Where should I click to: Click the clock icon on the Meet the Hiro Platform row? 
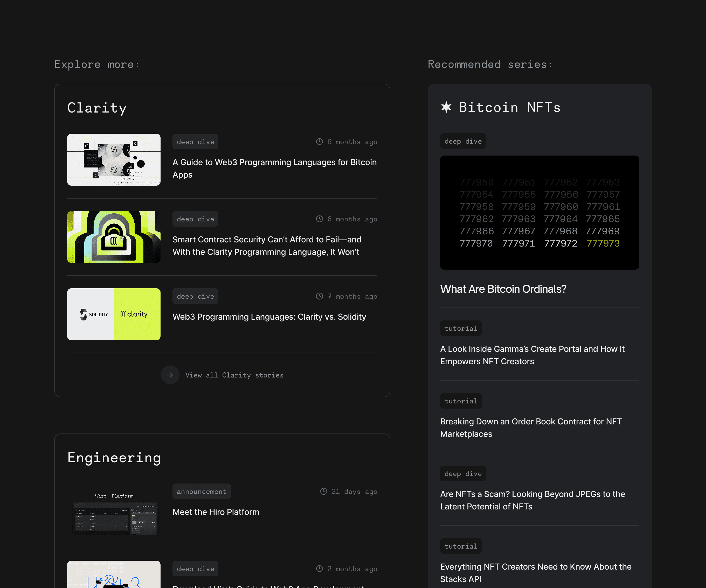coord(323,492)
